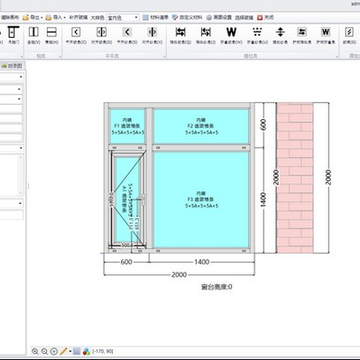The height and width of the screenshot is (360, 360).
Task: Insert a sliding screen sash
Action: click(206, 35)
